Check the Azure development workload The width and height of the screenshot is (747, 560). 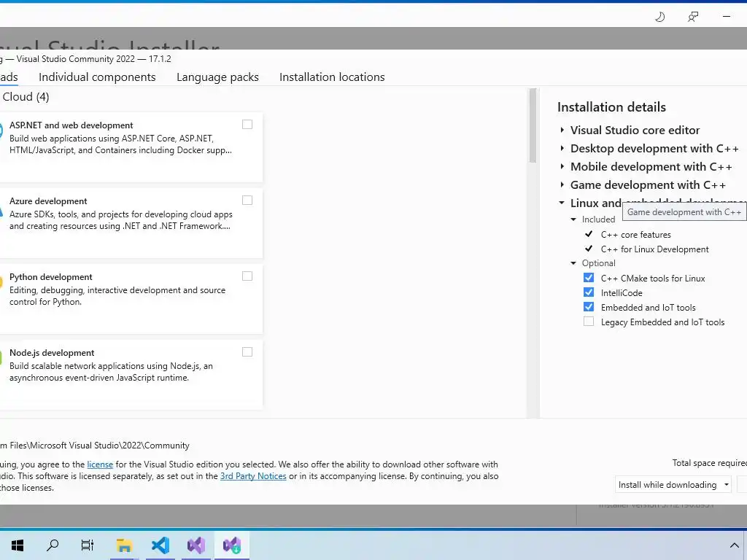(x=247, y=200)
